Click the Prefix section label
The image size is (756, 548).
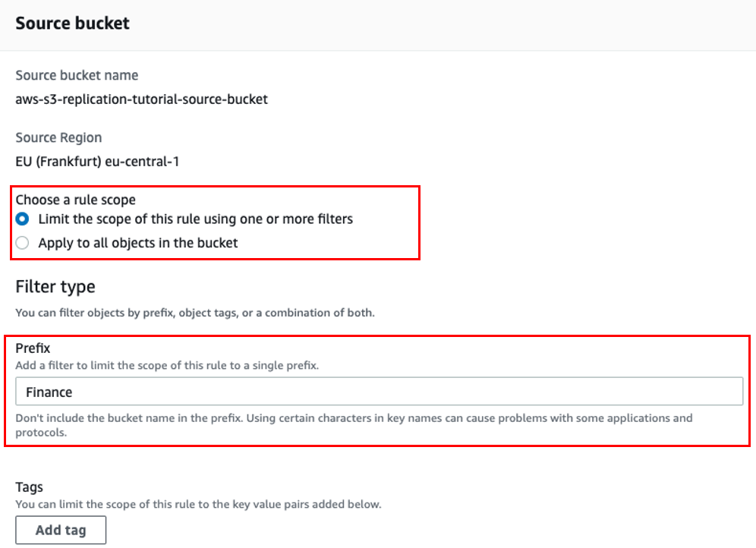[x=32, y=348]
